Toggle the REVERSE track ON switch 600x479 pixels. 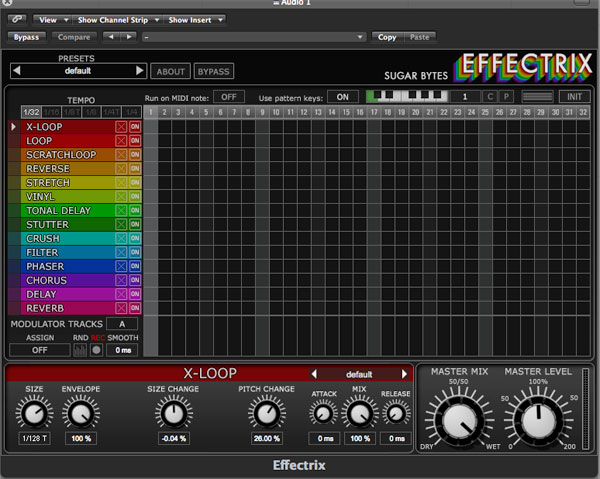(x=135, y=169)
